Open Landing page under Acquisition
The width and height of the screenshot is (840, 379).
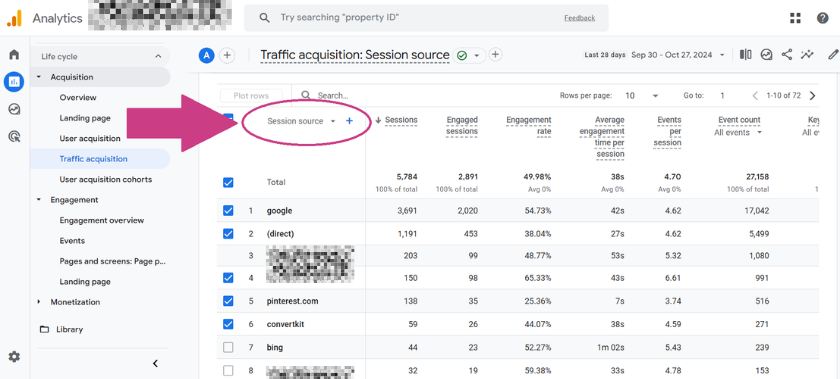tap(85, 118)
